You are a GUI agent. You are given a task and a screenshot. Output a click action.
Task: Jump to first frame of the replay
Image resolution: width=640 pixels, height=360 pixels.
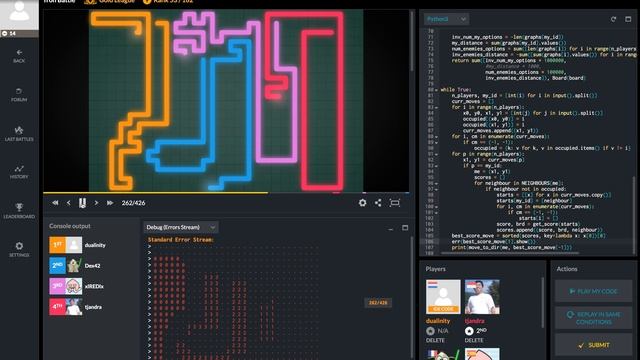point(55,203)
